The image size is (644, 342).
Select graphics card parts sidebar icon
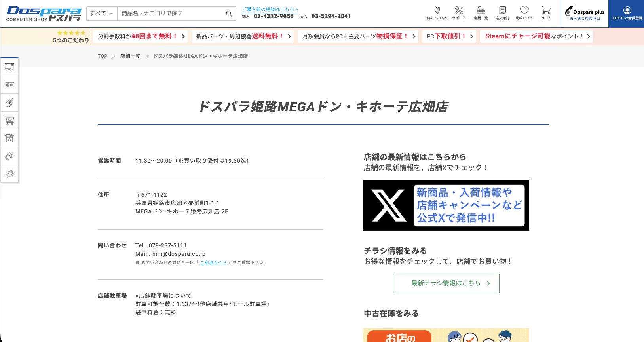coord(9,85)
